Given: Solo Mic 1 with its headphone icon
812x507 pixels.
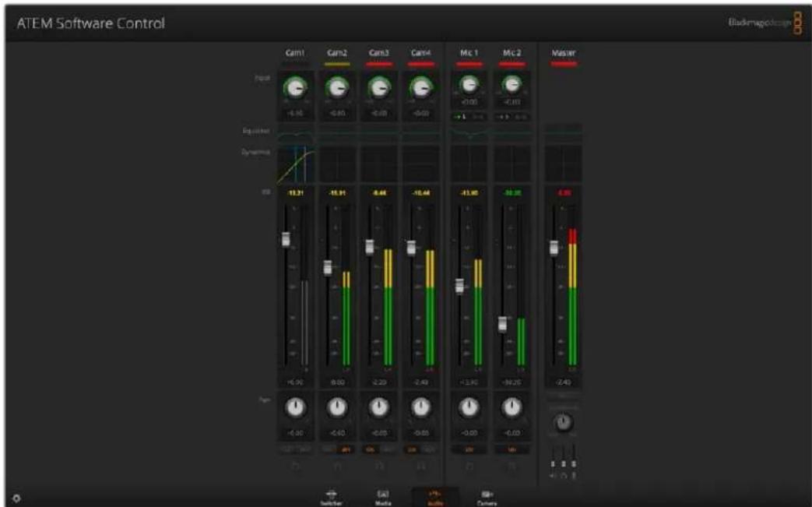Looking at the screenshot, I should 469,467.
